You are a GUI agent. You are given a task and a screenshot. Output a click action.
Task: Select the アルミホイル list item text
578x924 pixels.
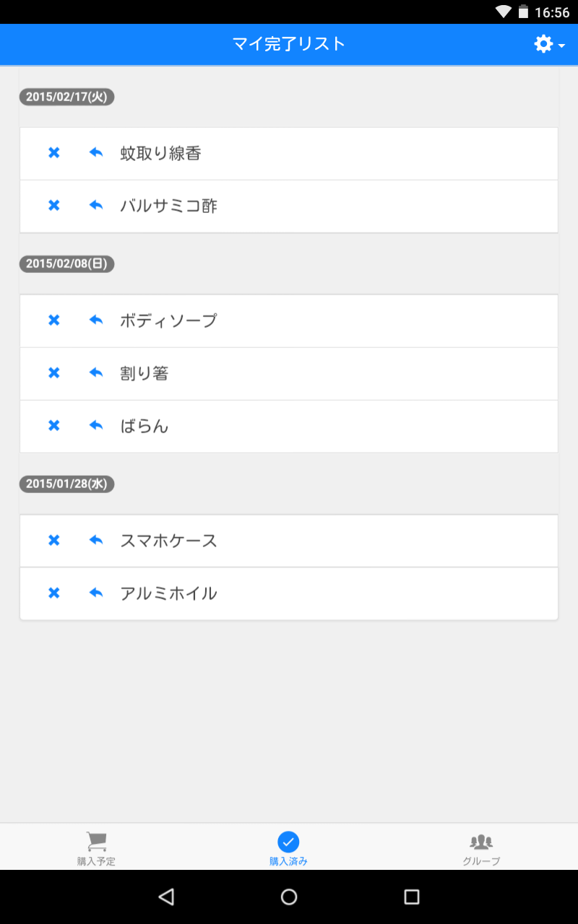(168, 593)
